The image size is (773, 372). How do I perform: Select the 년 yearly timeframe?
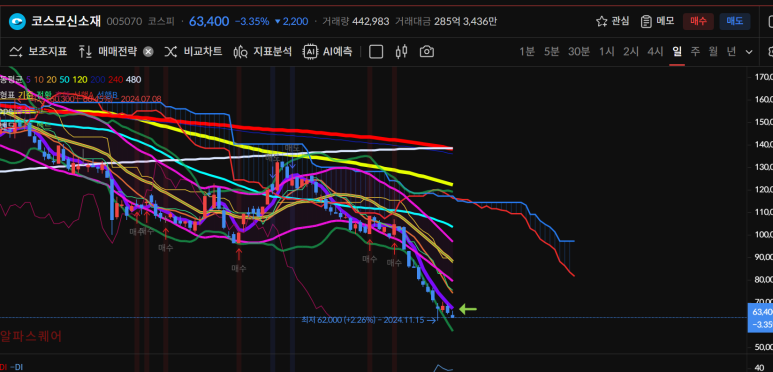(x=731, y=51)
